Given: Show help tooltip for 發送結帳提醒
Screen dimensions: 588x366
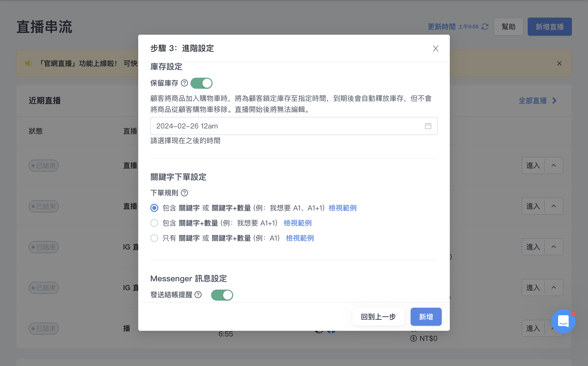Looking at the screenshot, I should pyautogui.click(x=198, y=295).
